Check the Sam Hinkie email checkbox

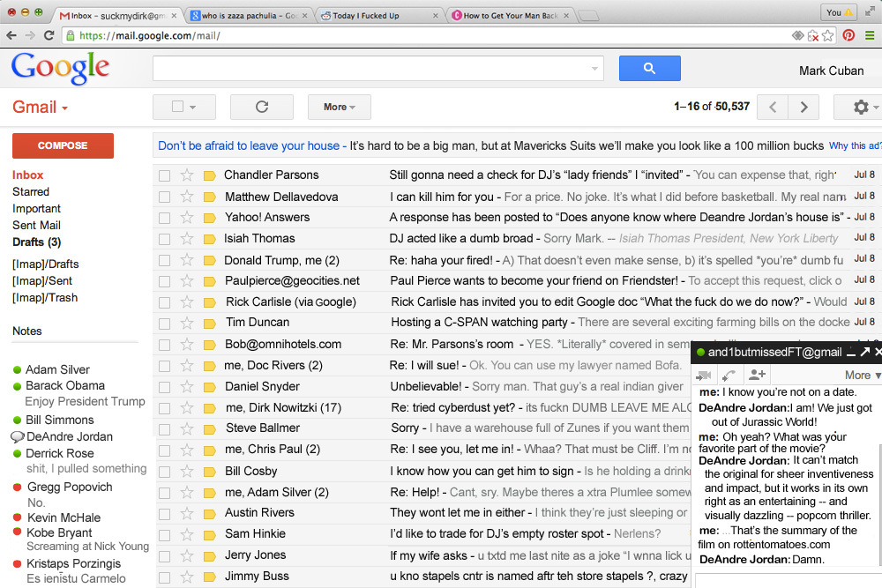[x=164, y=534]
